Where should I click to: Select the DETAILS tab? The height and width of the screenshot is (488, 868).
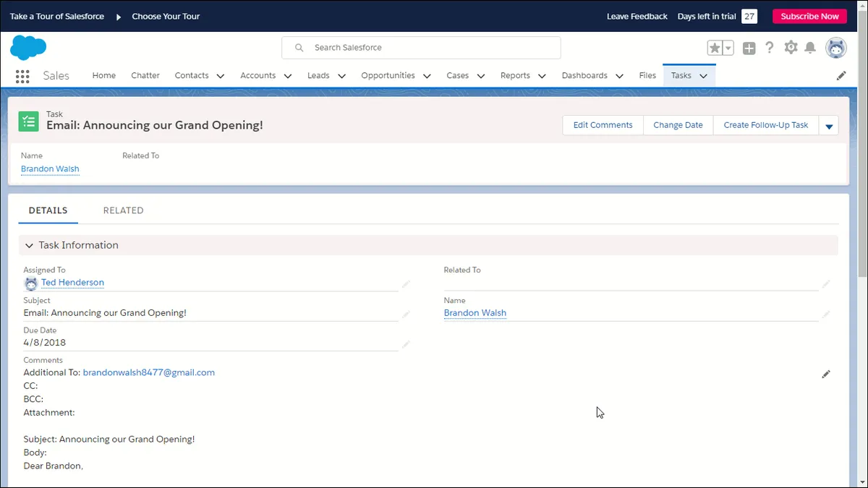[48, 210]
